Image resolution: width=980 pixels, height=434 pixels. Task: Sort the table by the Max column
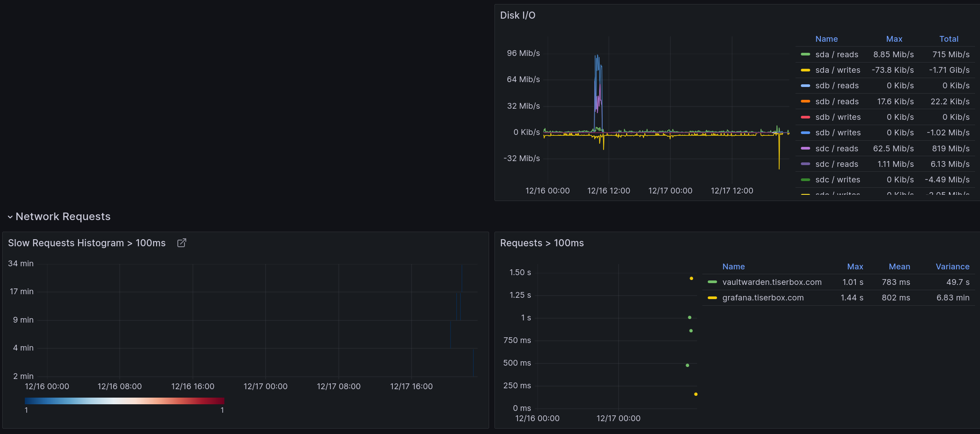point(855,266)
